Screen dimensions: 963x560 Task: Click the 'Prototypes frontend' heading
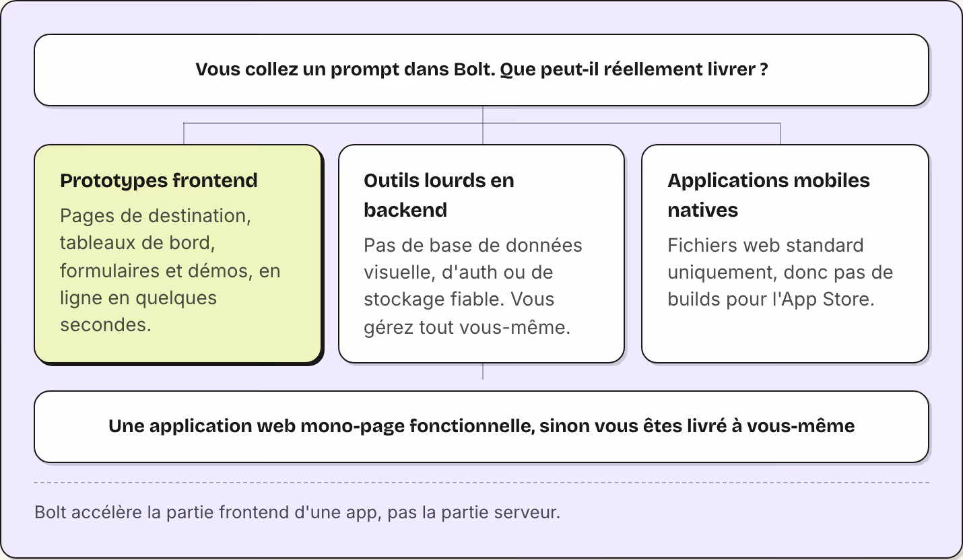[x=159, y=180]
